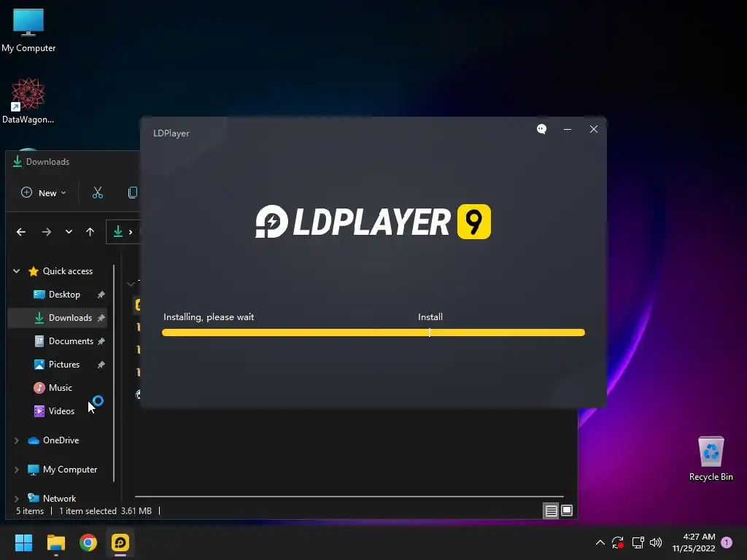Click "Install" label above progress bar
747x560 pixels.
coord(430,317)
